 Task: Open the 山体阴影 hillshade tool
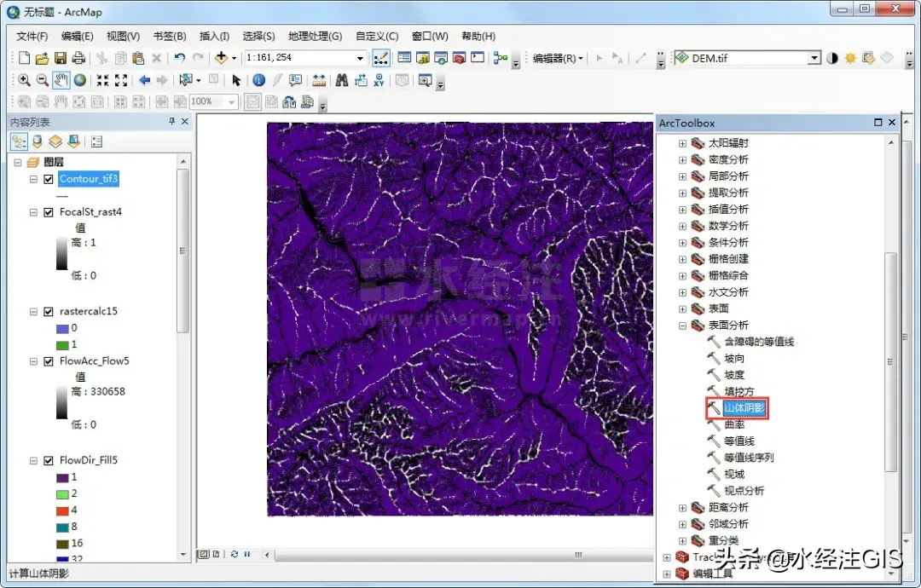(x=744, y=408)
